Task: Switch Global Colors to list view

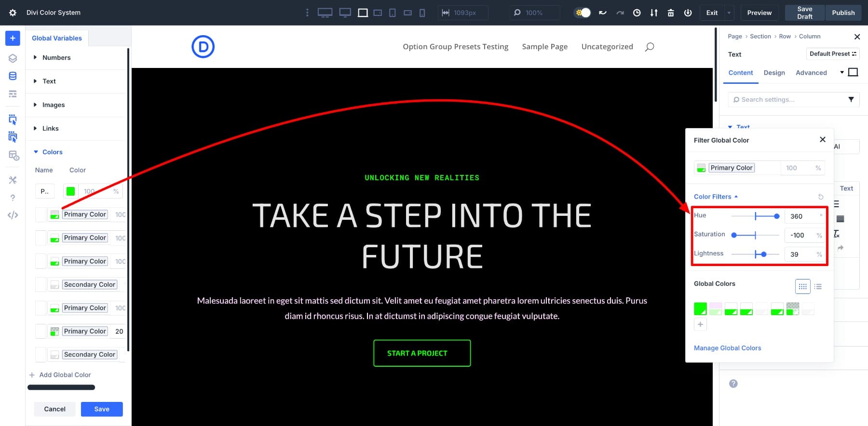Action: (818, 287)
